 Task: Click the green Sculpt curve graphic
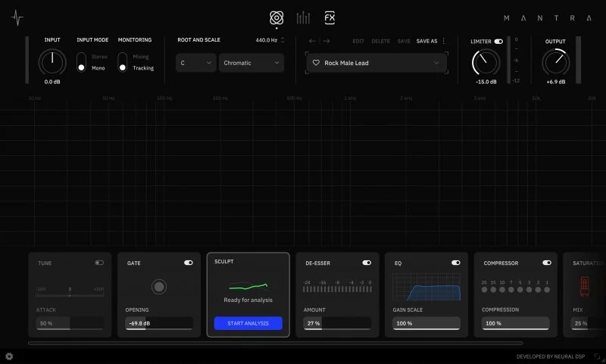click(248, 287)
